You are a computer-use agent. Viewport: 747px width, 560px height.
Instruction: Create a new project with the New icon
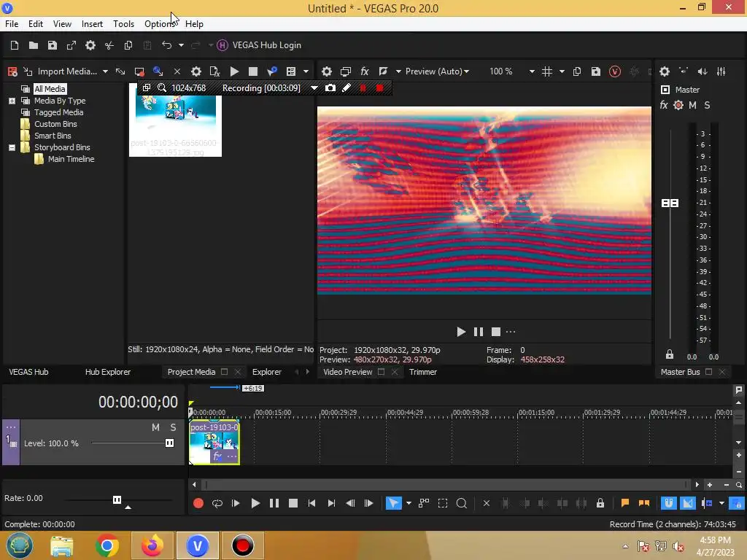click(x=15, y=45)
